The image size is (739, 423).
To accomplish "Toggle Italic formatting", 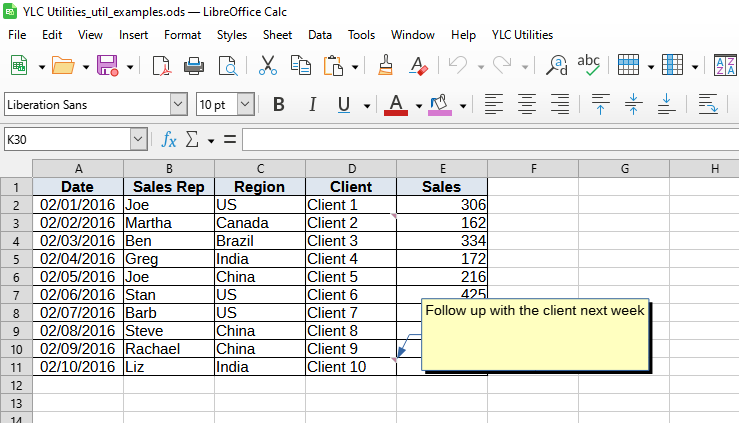I will (311, 104).
